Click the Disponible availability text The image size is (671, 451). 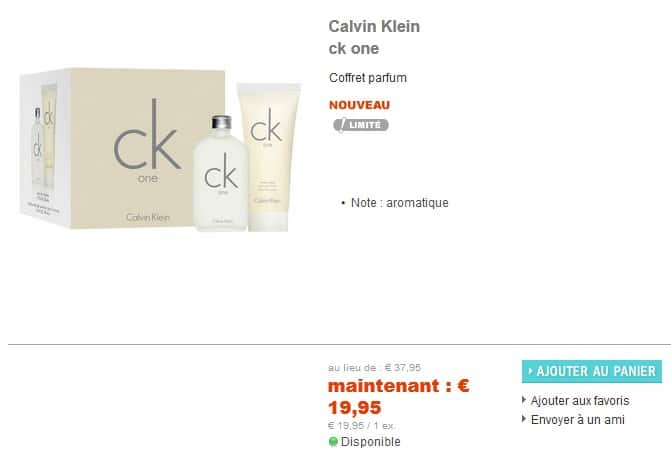tap(371, 442)
